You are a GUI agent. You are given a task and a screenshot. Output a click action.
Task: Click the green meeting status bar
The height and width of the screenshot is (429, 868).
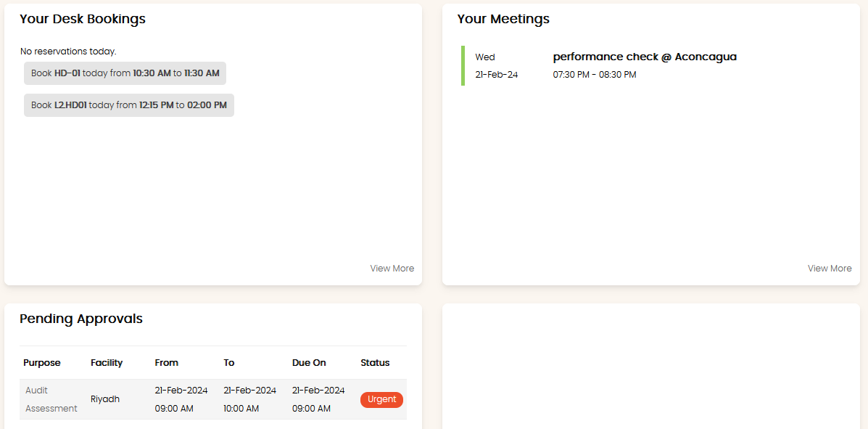(463, 66)
